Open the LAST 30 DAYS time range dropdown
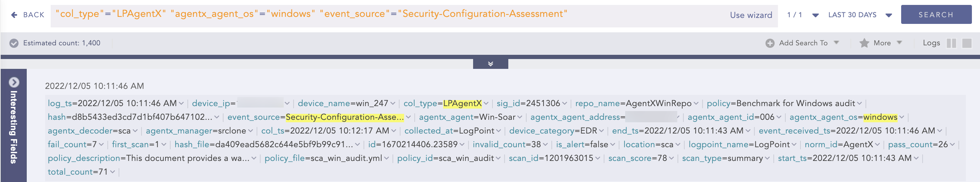Image resolution: width=980 pixels, height=182 pixels. click(x=889, y=15)
